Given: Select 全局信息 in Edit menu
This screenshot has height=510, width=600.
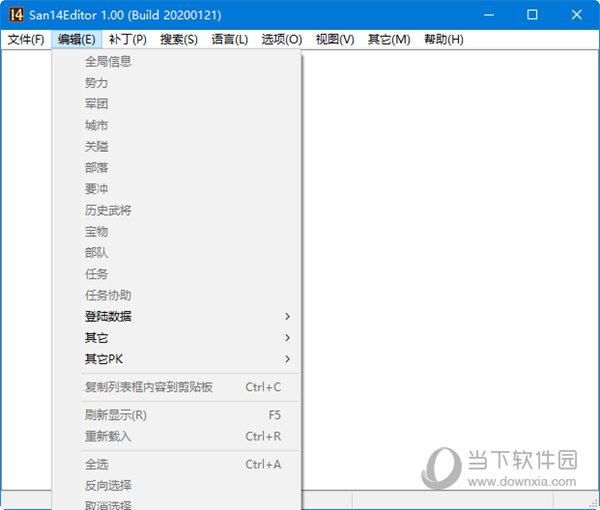Looking at the screenshot, I should (176, 62).
